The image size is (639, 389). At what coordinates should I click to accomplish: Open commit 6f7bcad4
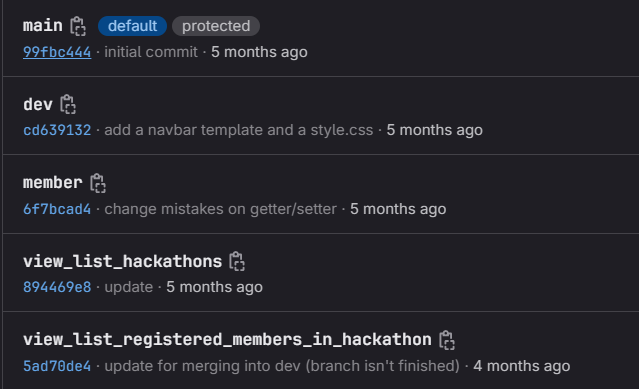coord(57,209)
